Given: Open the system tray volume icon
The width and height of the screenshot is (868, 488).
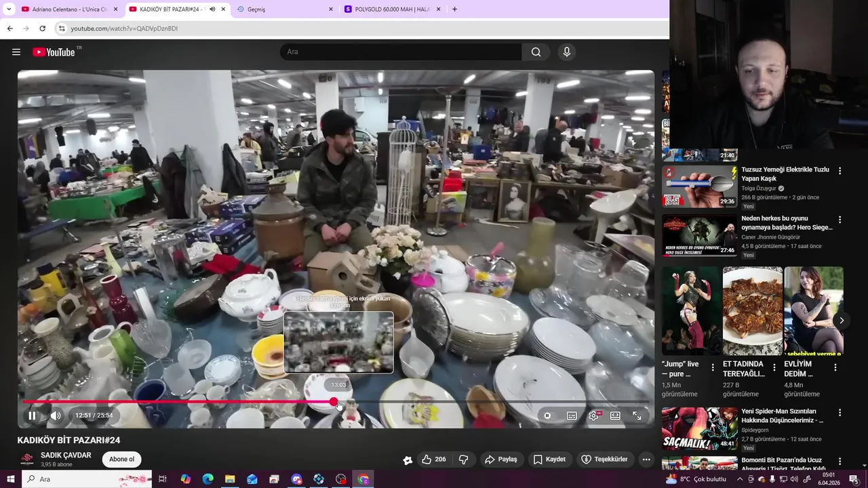Looking at the screenshot, I should (794, 479).
